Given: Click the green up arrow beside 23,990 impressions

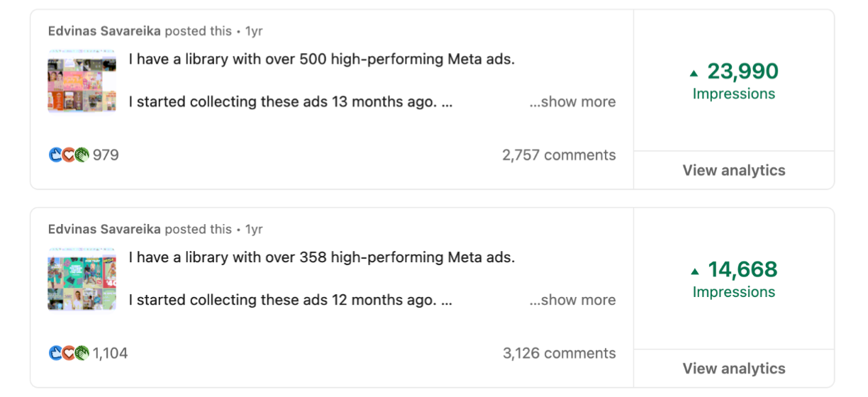Looking at the screenshot, I should [694, 73].
